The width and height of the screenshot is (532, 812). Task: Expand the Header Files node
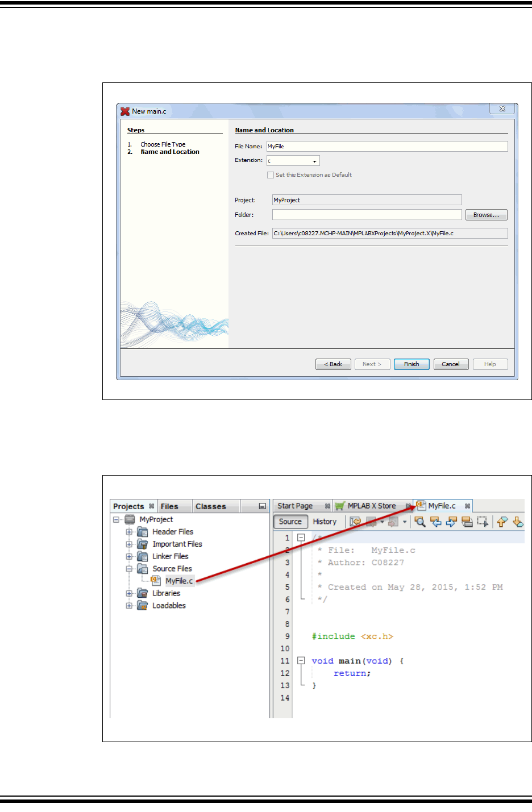[129, 532]
